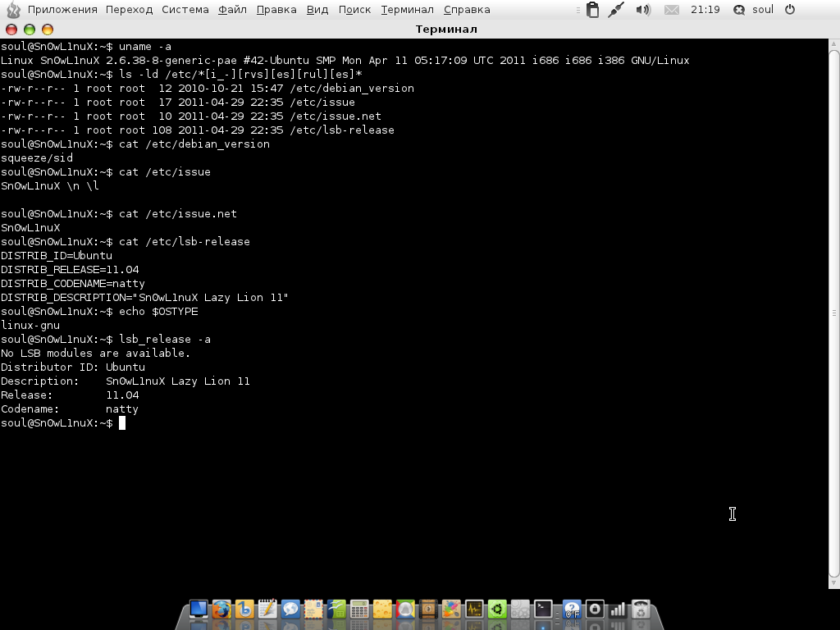This screenshot has width=840, height=630.
Task: Click the red close window button
Action: [11, 30]
